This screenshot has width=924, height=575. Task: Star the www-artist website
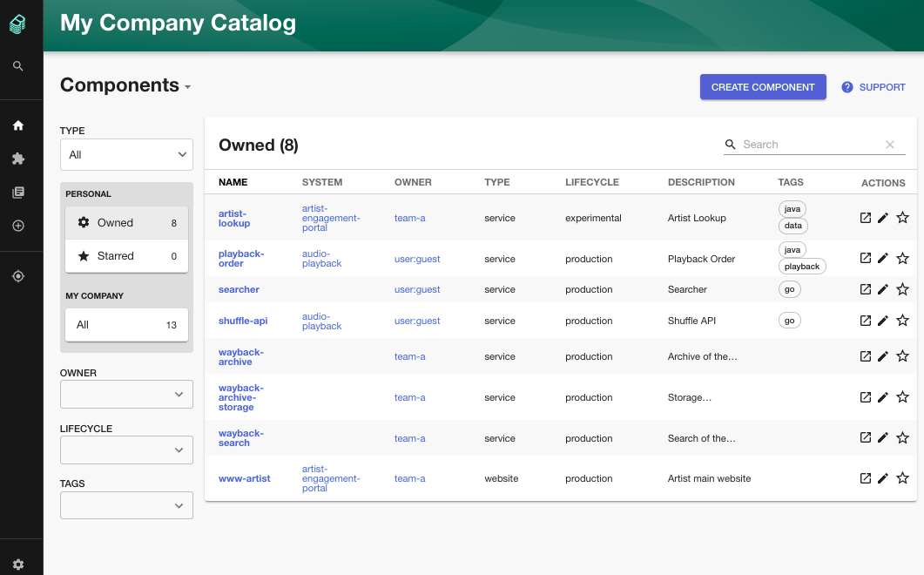(x=902, y=478)
